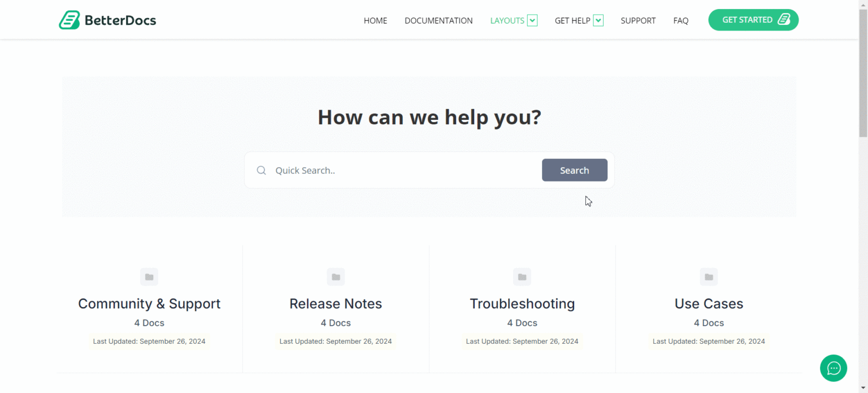The width and height of the screenshot is (868, 393).
Task: Open the DOCUMENTATION menu item
Action: (x=439, y=20)
